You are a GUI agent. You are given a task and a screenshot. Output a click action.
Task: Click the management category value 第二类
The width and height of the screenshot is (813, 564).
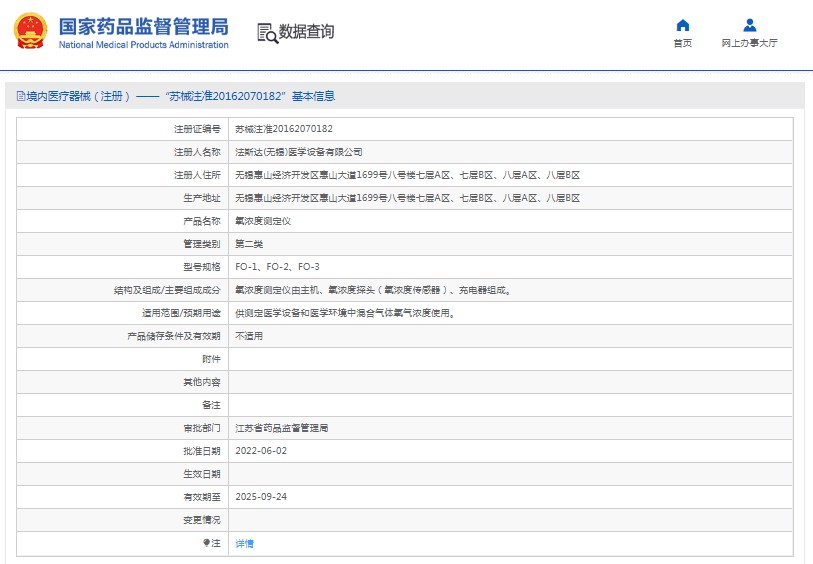(249, 244)
